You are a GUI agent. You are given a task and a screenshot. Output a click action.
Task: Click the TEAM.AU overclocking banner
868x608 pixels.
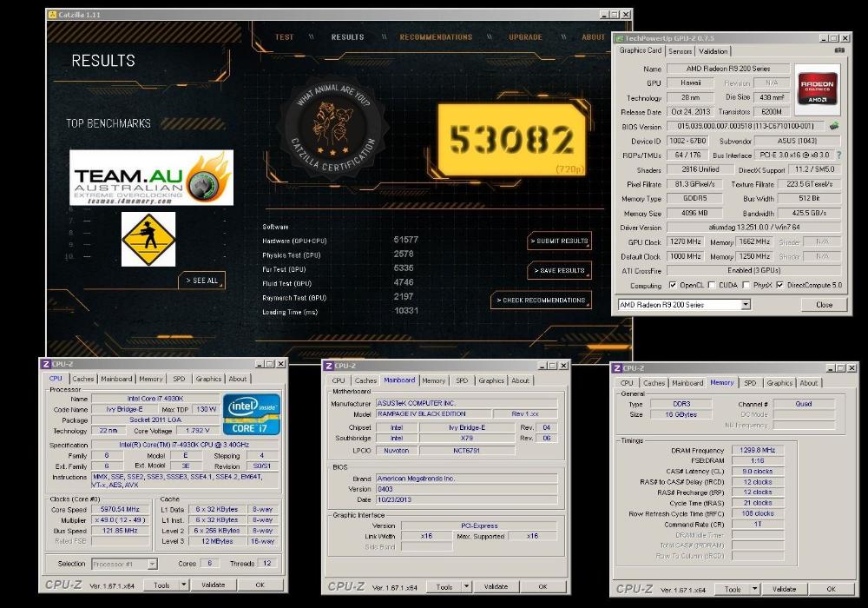[x=151, y=178]
